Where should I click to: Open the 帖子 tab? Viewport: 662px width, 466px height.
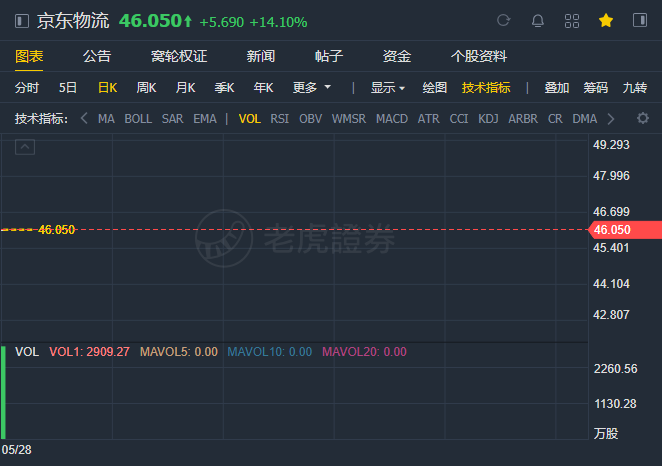pyautogui.click(x=329, y=56)
